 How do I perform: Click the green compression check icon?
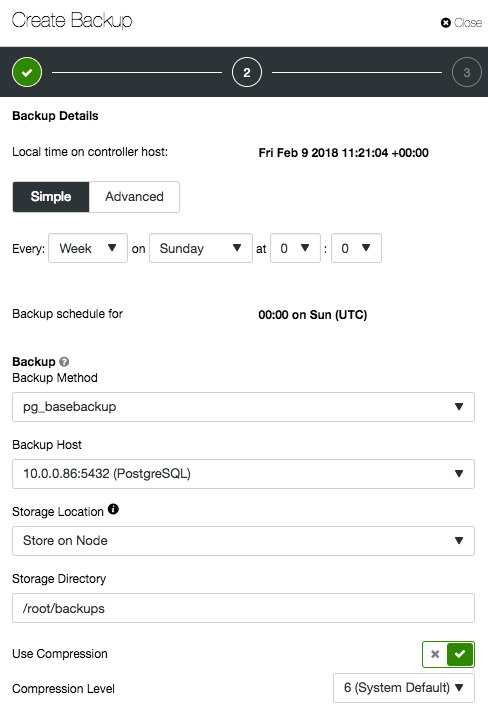pyautogui.click(x=460, y=654)
